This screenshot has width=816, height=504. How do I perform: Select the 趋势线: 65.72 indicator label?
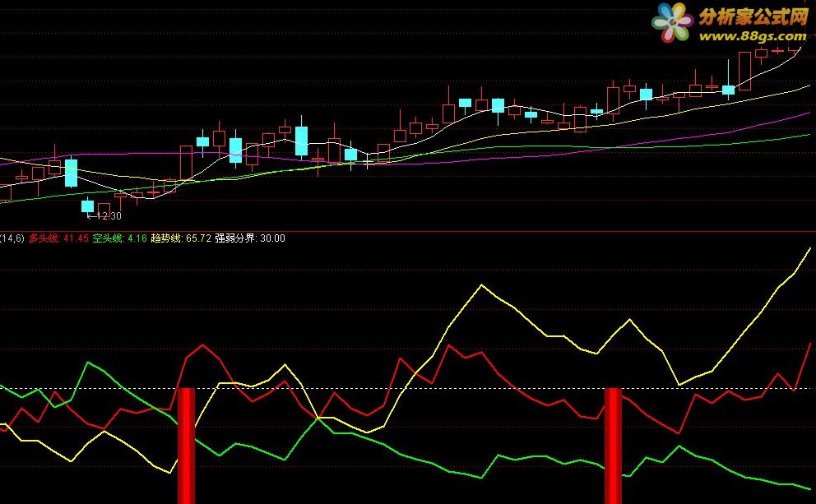[x=181, y=238]
